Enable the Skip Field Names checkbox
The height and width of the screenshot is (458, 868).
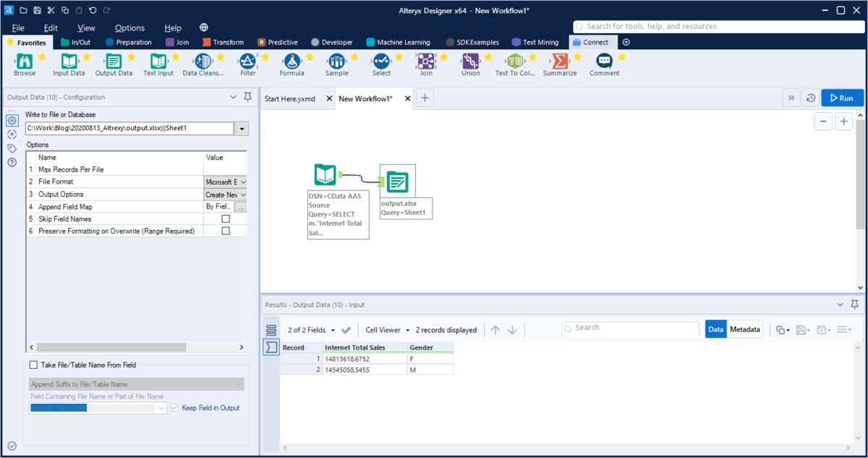pyautogui.click(x=226, y=219)
